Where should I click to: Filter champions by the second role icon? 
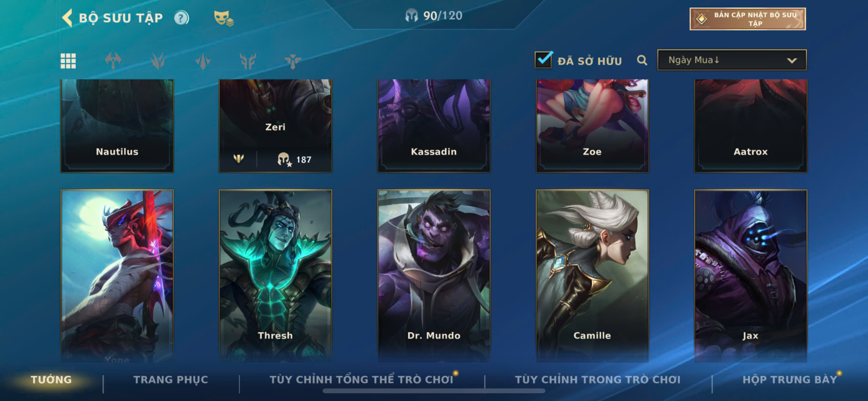[x=158, y=61]
